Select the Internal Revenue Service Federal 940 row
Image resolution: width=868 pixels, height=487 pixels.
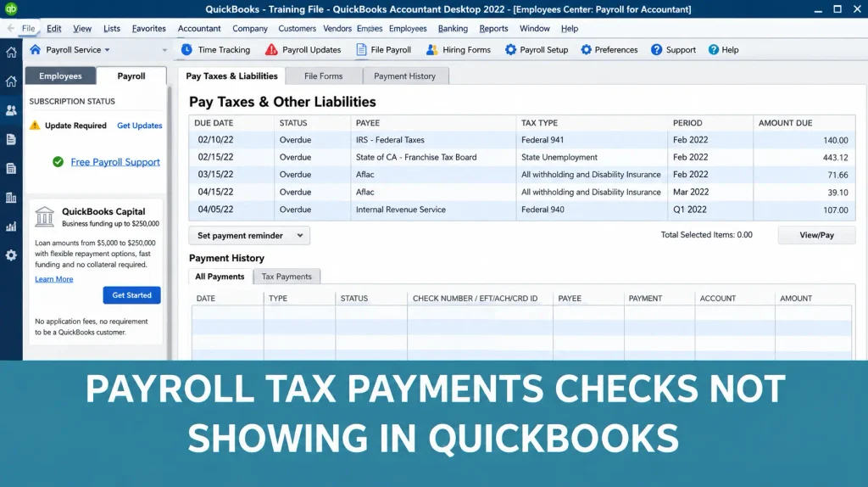pyautogui.click(x=522, y=210)
